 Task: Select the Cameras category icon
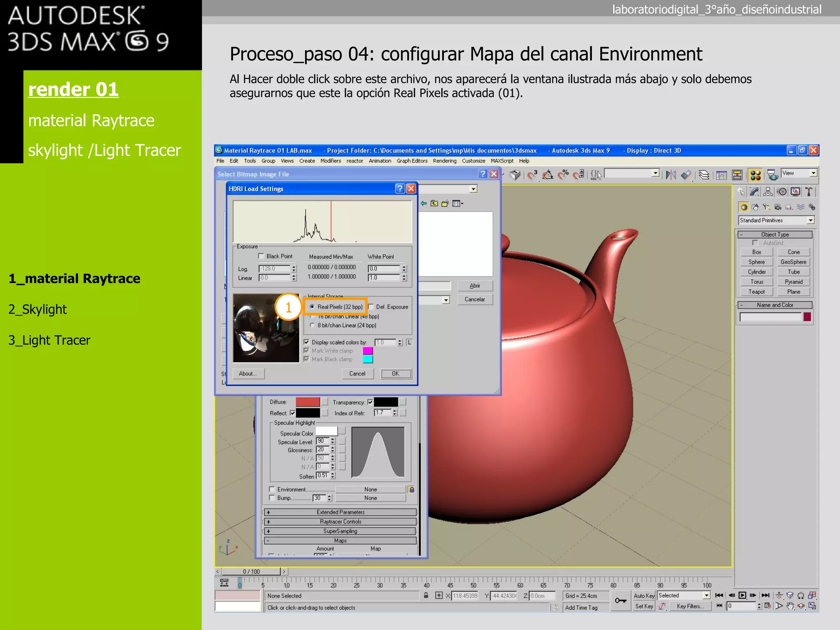click(x=778, y=207)
